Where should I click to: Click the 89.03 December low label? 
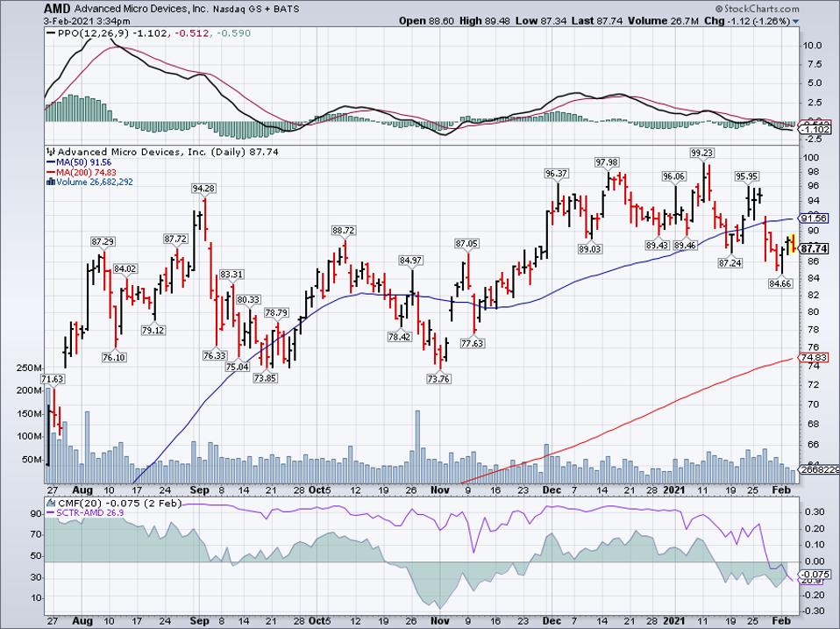pyautogui.click(x=589, y=248)
